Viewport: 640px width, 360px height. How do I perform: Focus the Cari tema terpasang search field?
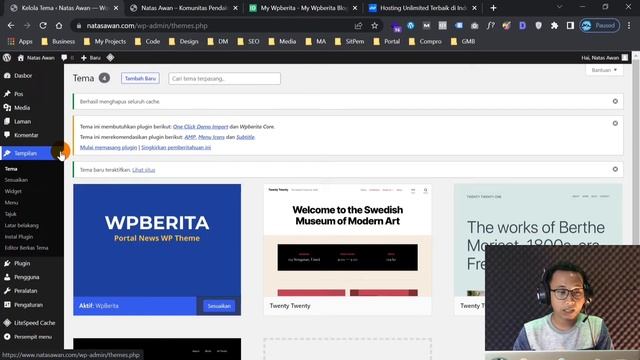coord(224,78)
